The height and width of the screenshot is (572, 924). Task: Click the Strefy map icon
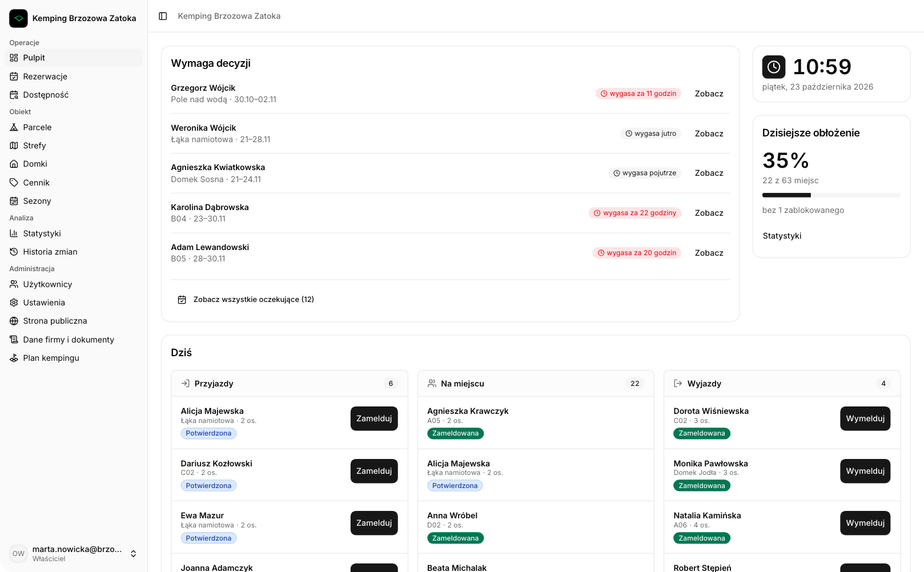click(x=14, y=146)
